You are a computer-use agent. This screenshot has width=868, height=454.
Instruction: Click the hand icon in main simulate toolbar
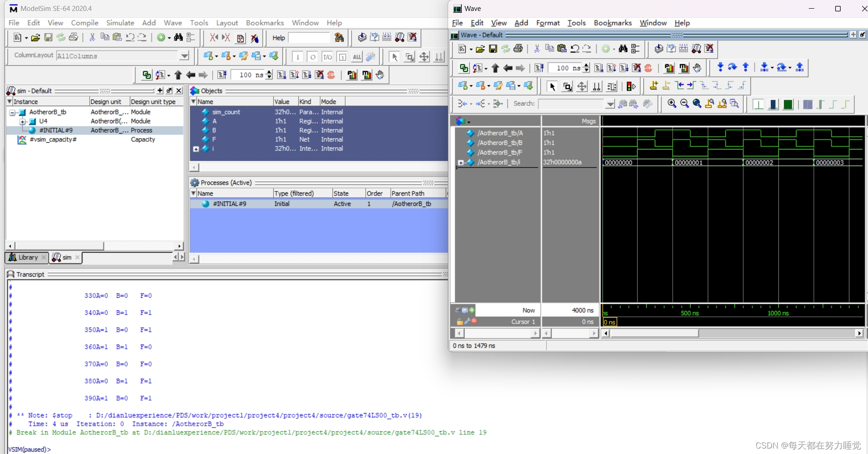click(x=380, y=75)
